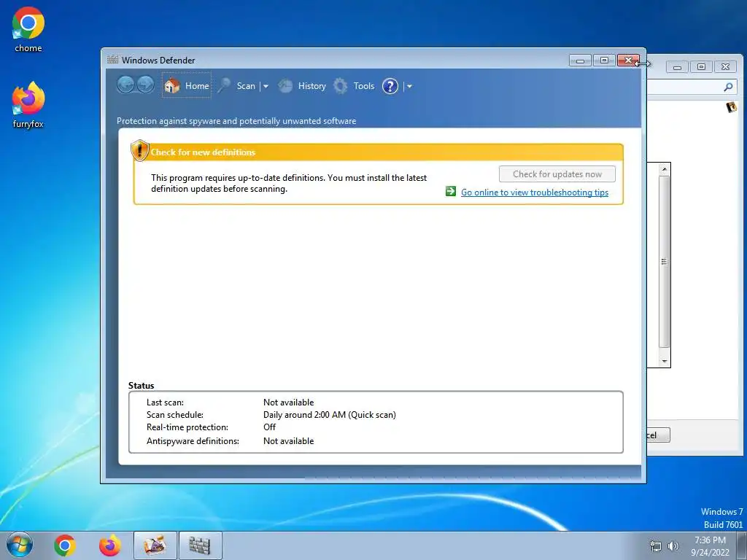Image resolution: width=747 pixels, height=560 pixels.
Task: Start a Scan from the toolbar
Action: point(246,86)
